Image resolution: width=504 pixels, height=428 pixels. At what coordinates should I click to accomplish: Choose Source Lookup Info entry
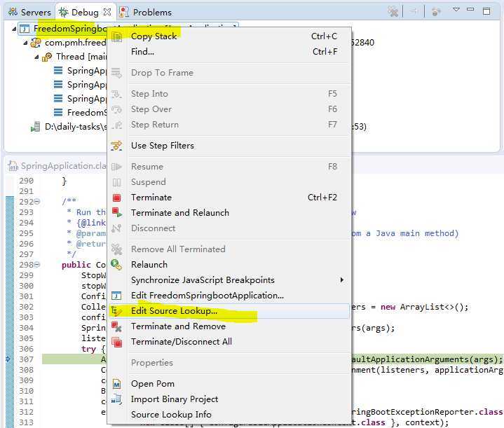[x=229, y=415]
